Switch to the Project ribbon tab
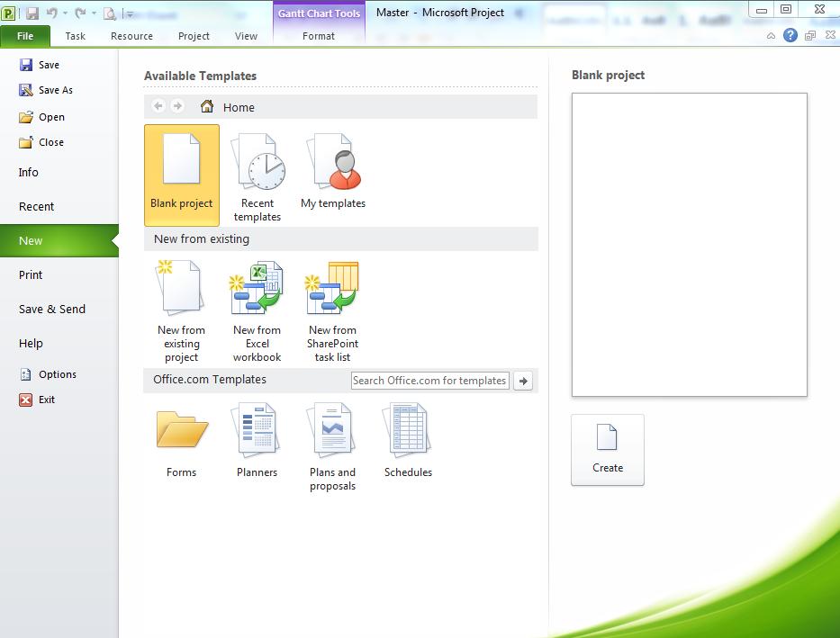This screenshot has width=840, height=638. pos(194,36)
